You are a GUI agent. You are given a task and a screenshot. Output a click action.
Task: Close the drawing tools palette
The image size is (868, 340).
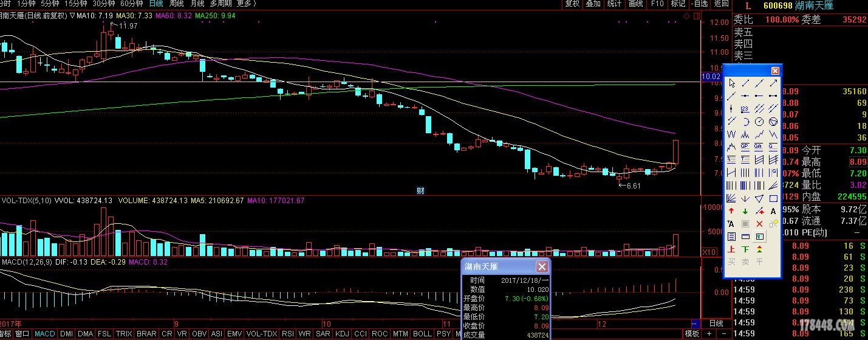775,71
